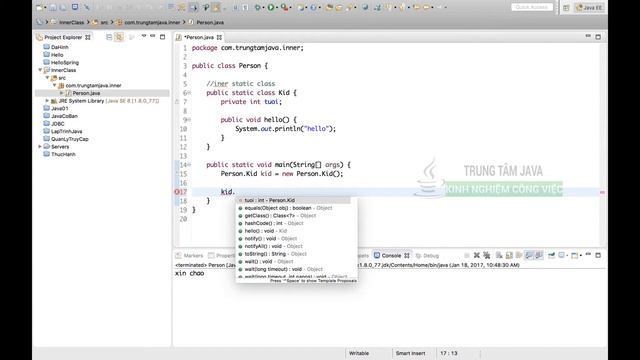This screenshot has height=360, width=640.
Task: Toggle Link with Editor in Project Explorer
Action: (x=119, y=37)
